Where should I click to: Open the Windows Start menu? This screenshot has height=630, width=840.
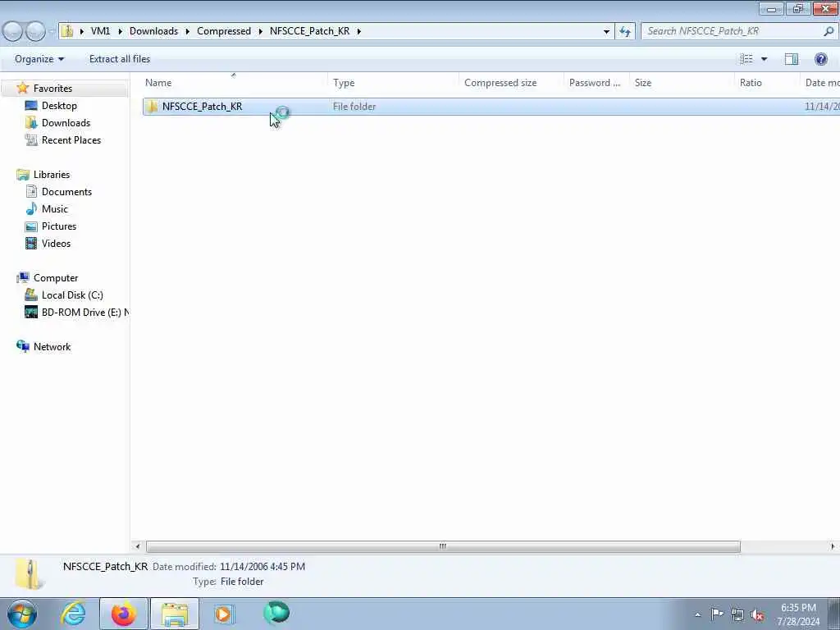click(x=22, y=614)
